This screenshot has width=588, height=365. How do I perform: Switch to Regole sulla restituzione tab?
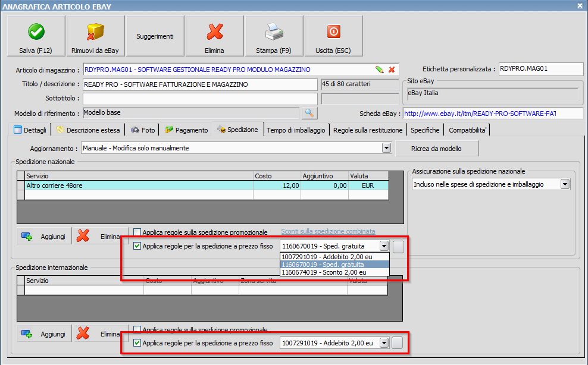pyautogui.click(x=368, y=130)
